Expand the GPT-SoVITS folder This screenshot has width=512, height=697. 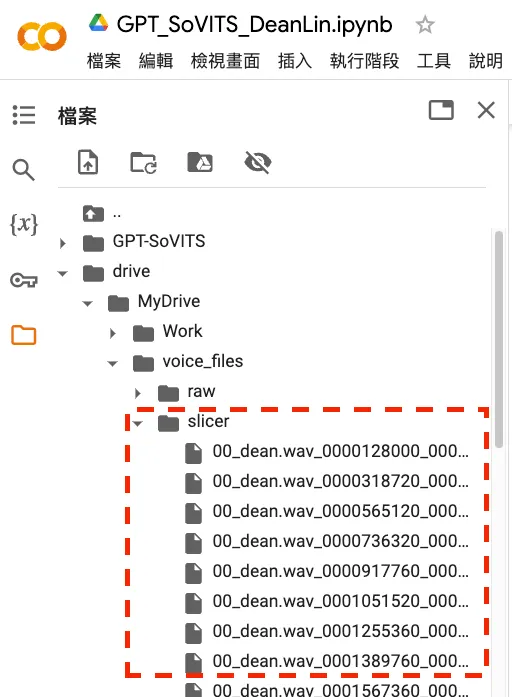pyautogui.click(x=63, y=243)
